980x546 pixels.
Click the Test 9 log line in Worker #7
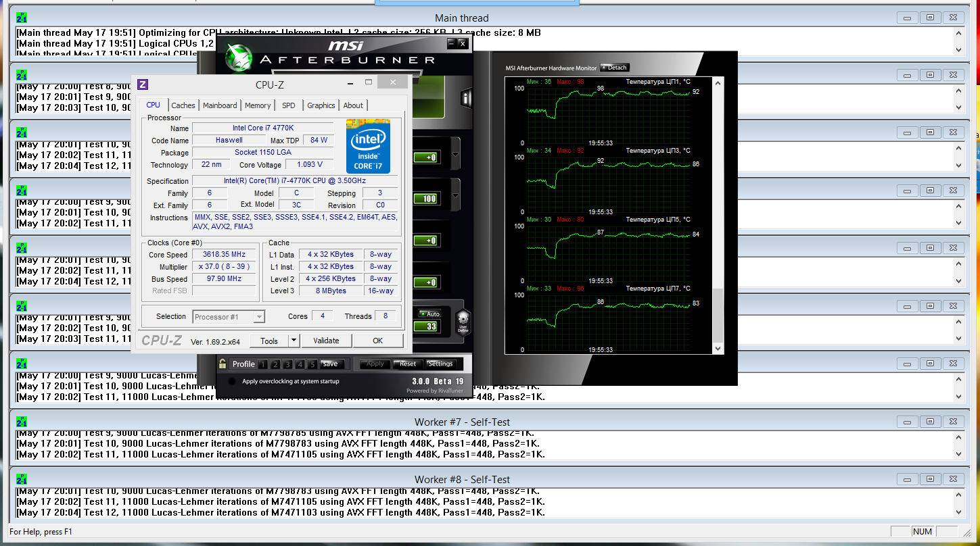[275, 433]
